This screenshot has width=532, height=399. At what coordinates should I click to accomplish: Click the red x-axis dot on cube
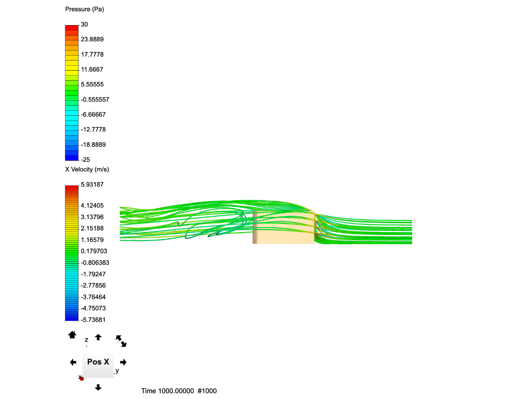[82, 379]
